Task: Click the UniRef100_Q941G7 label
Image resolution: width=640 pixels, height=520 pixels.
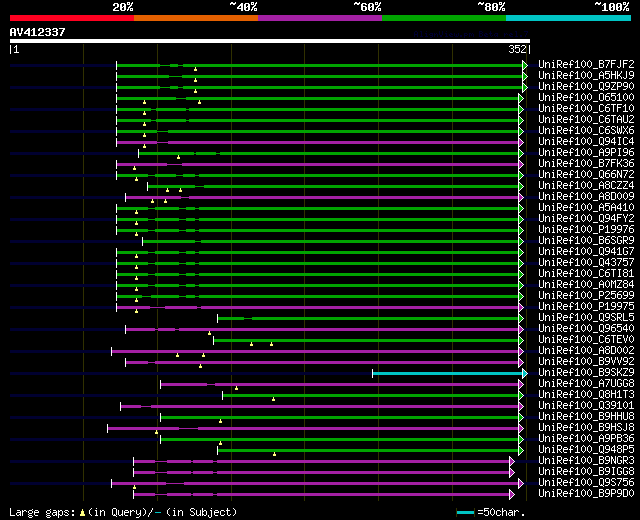Action: click(586, 252)
